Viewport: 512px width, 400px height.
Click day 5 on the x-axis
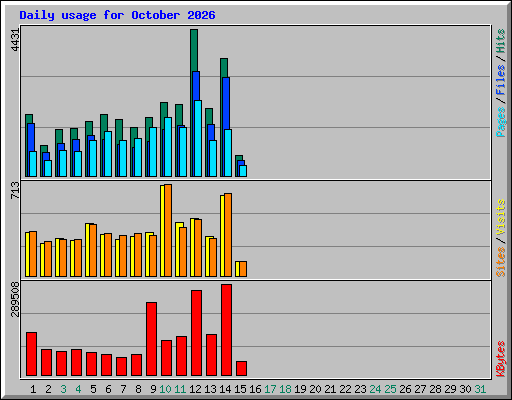93,389
